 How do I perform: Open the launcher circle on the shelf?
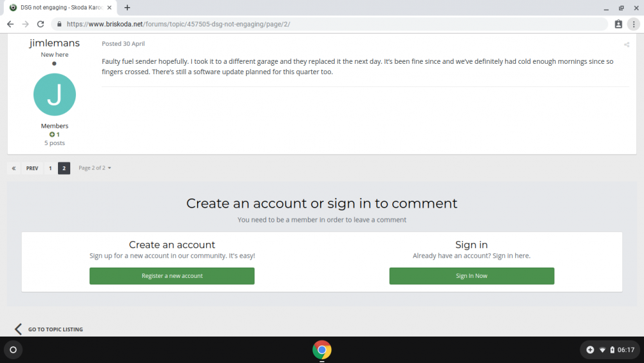pyautogui.click(x=13, y=350)
